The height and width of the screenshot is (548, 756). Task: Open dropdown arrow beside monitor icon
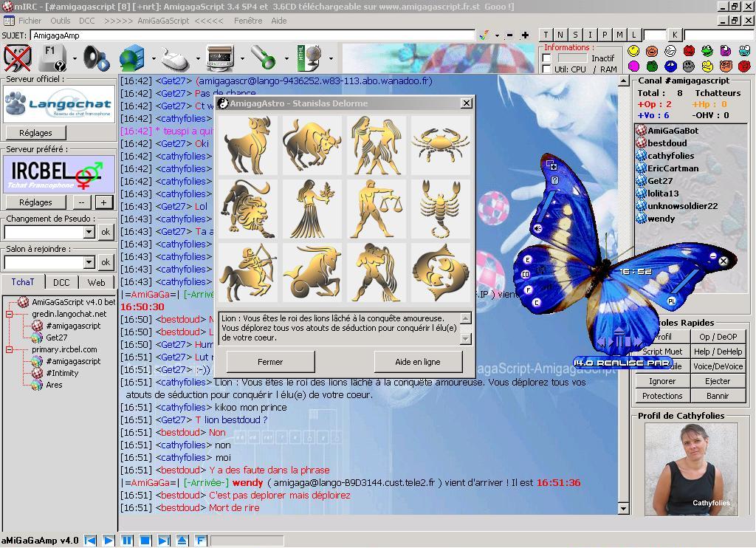242,59
